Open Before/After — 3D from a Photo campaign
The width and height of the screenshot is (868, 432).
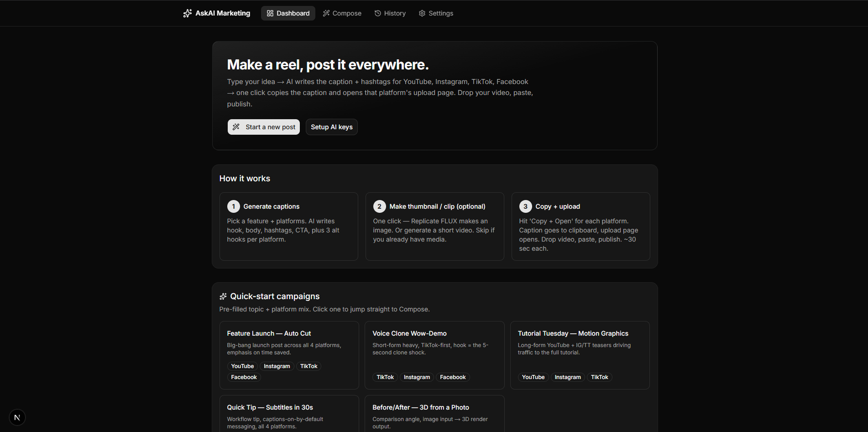tap(434, 414)
